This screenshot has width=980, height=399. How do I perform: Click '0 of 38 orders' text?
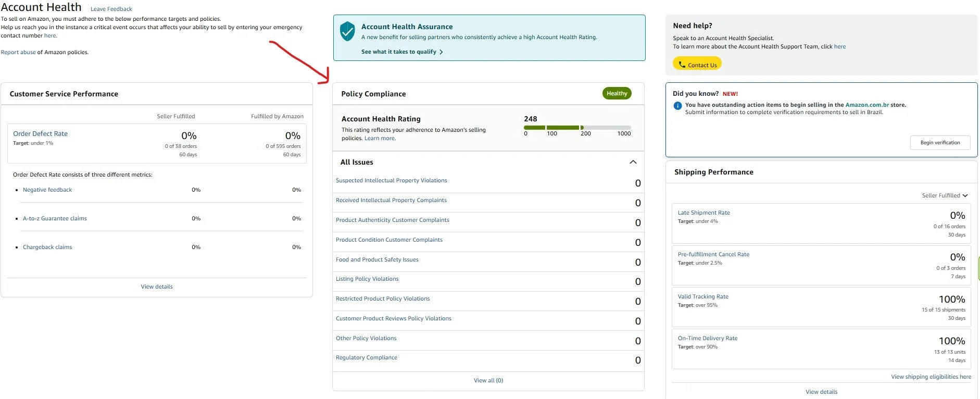coord(181,146)
